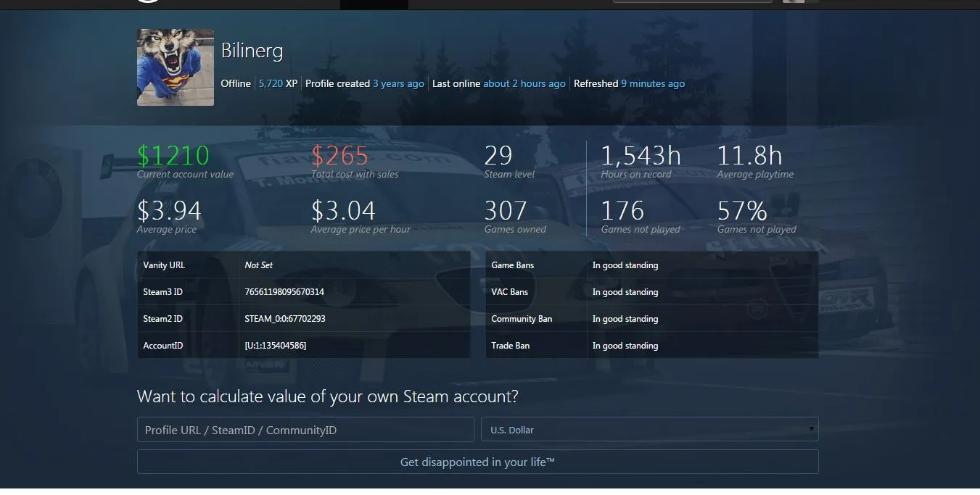Click Community Ban 'In good standing' status

pos(625,319)
